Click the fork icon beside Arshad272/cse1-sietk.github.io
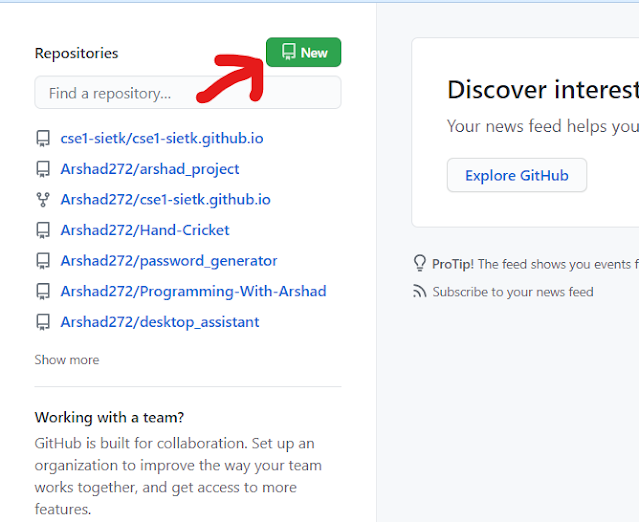Image resolution: width=639 pixels, height=522 pixels. 43,199
